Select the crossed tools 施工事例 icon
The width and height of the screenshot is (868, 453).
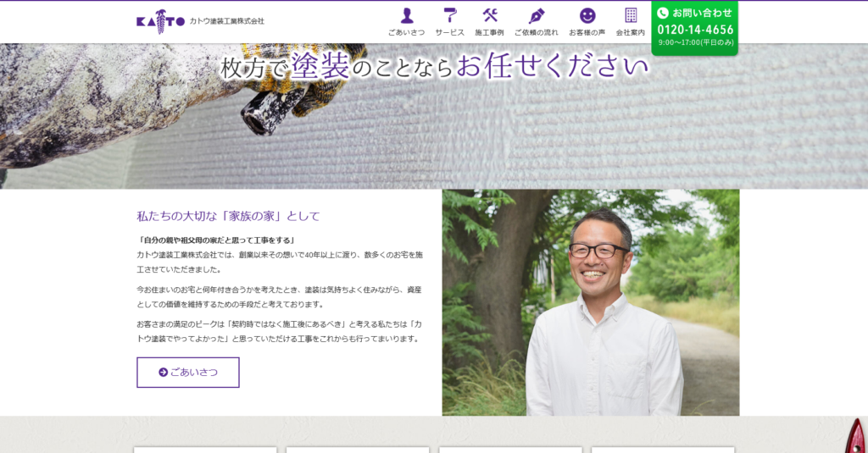[490, 15]
